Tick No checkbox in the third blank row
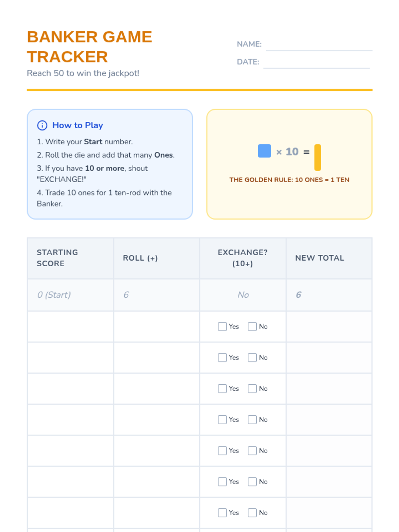399x532 pixels. pos(252,389)
